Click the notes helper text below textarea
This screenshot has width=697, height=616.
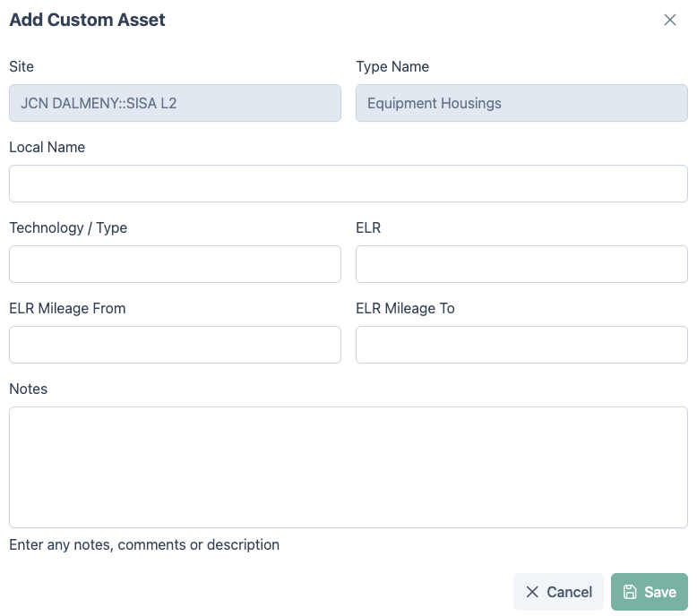pos(144,544)
